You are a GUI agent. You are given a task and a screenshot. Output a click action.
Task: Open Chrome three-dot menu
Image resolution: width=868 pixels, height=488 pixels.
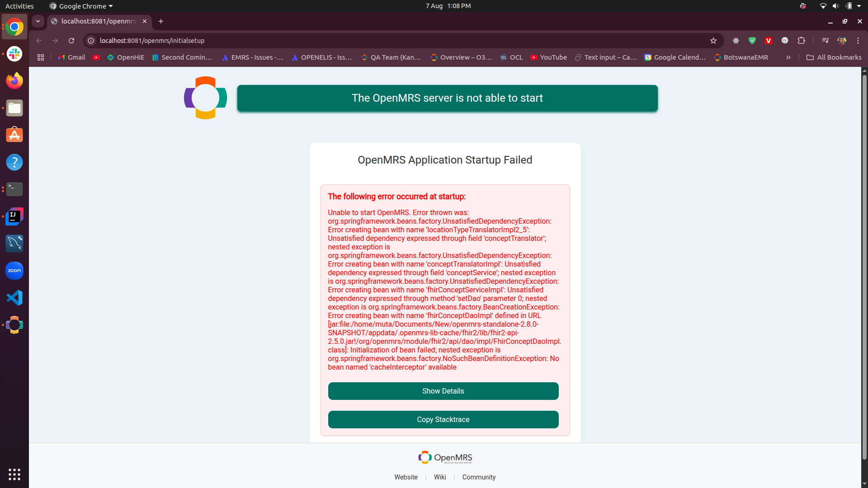pyautogui.click(x=858, y=41)
